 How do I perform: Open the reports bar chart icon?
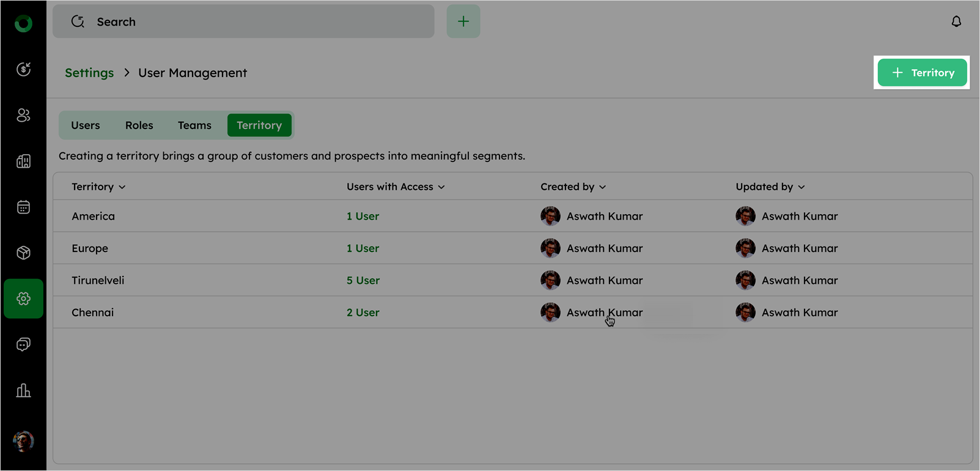pos(23,390)
